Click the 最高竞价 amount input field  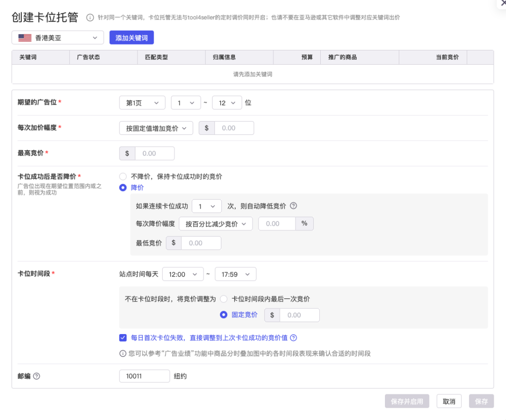(x=155, y=153)
